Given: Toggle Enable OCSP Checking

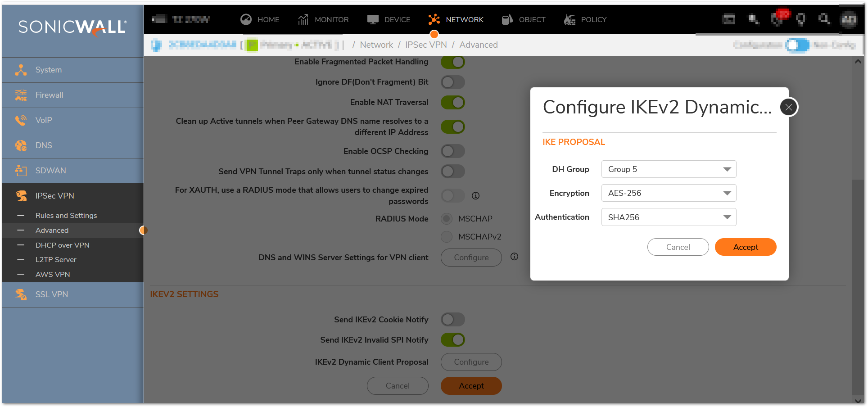Looking at the screenshot, I should [x=453, y=151].
